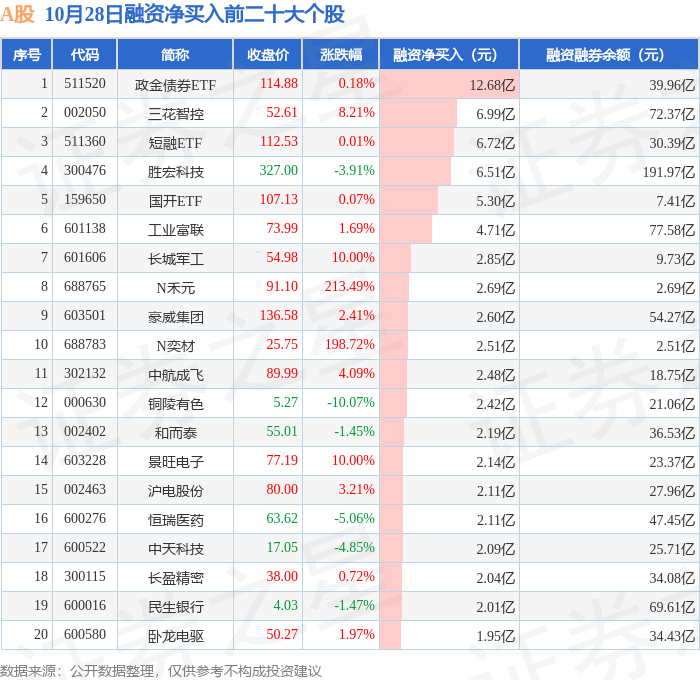
Task: Select stock name 豪威集团
Action: tap(175, 317)
